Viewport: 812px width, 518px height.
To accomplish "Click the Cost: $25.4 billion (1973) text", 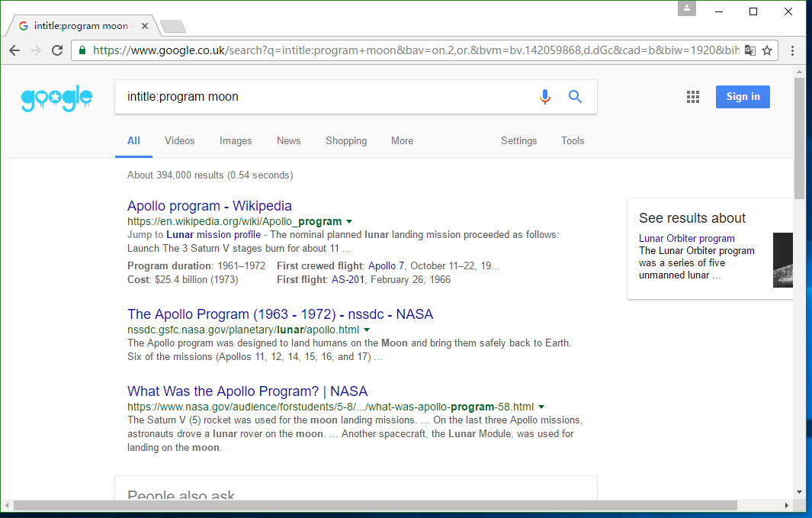I will tap(183, 280).
